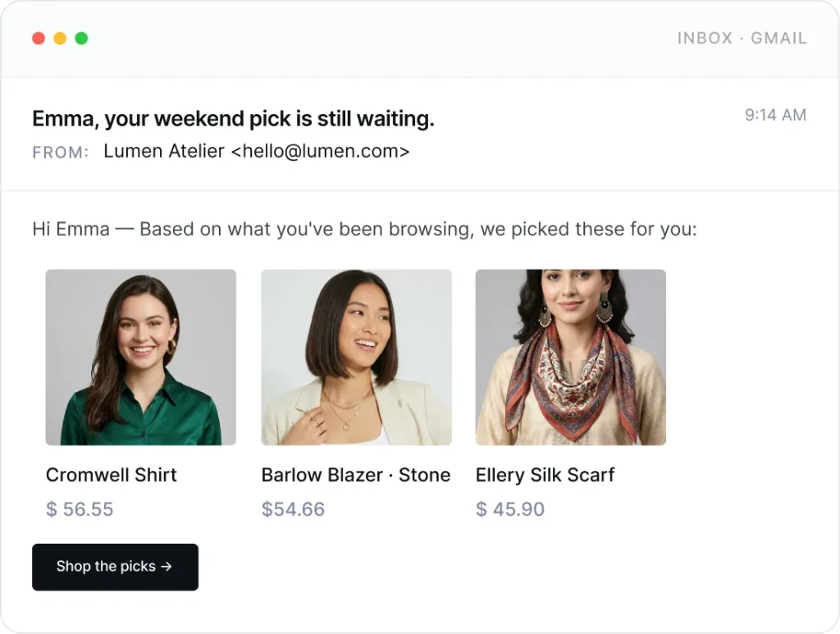Click the INBOX · GMAIL label
840x634 pixels.
(x=742, y=38)
